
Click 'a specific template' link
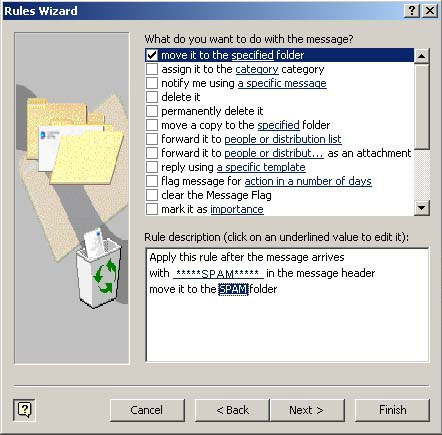coord(261,167)
